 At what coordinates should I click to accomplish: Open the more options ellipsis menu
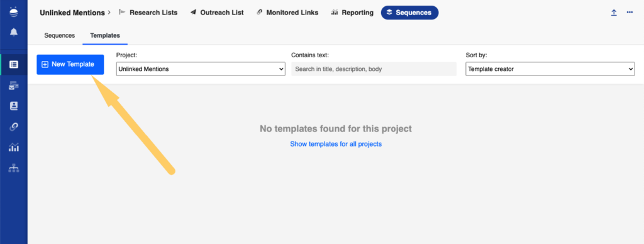click(630, 13)
